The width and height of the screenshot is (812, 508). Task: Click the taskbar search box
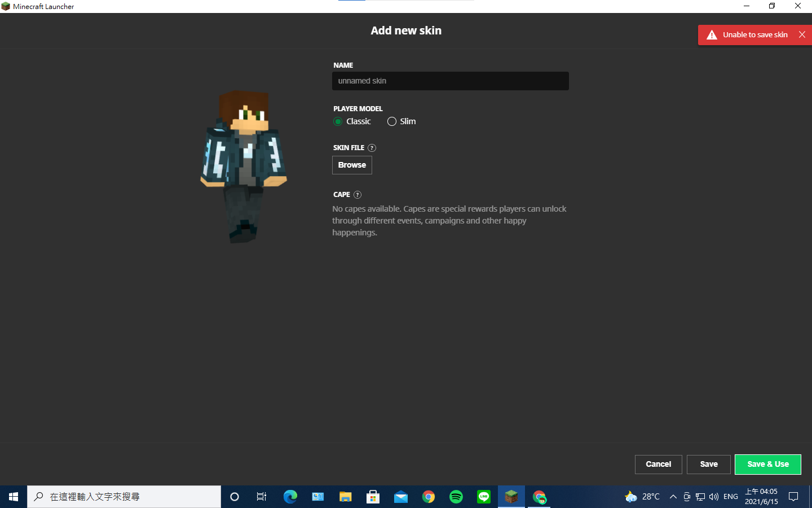(x=124, y=497)
